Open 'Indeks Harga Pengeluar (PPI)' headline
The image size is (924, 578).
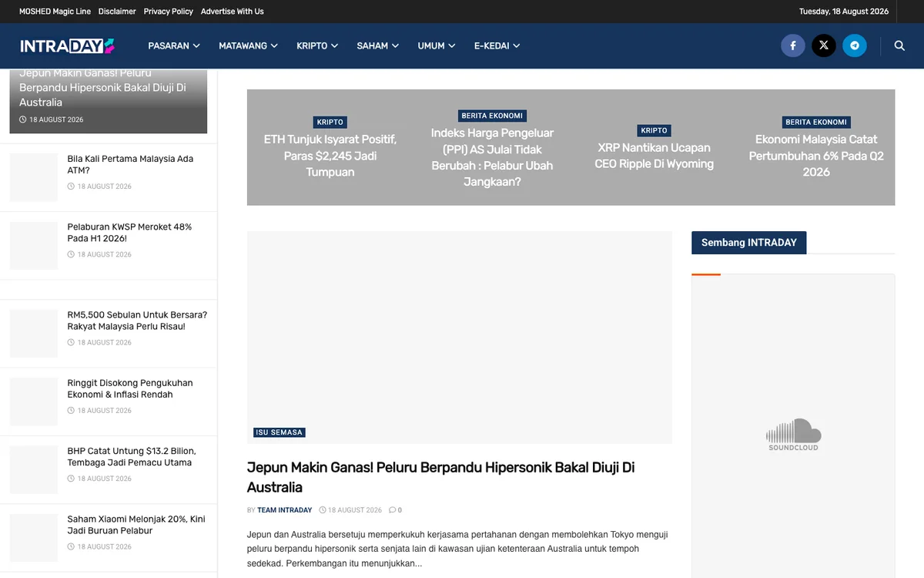(492, 157)
